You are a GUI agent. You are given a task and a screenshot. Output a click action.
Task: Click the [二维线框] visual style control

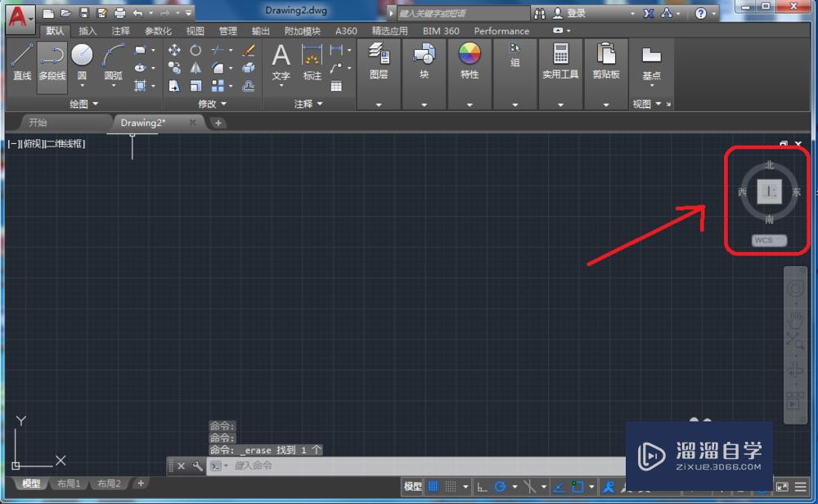[x=65, y=143]
